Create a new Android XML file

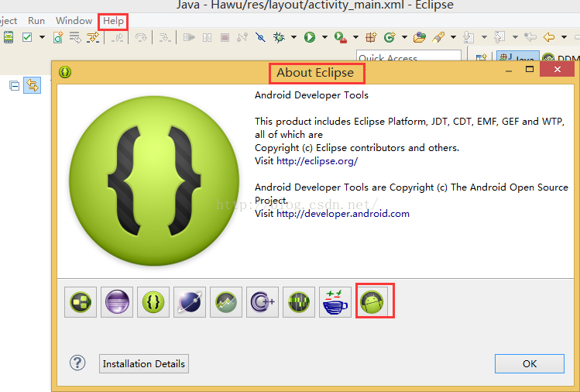pos(58,37)
